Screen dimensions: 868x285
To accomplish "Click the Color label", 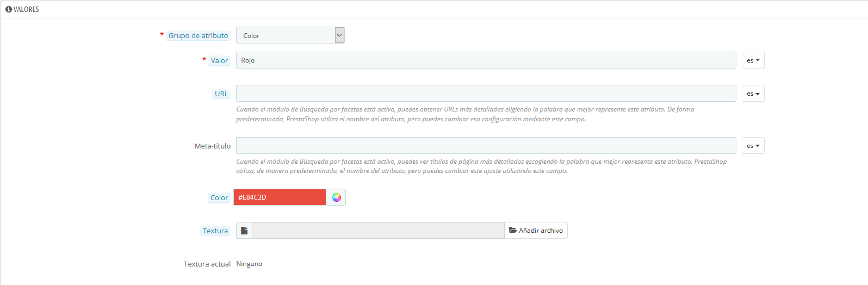I will [x=219, y=198].
